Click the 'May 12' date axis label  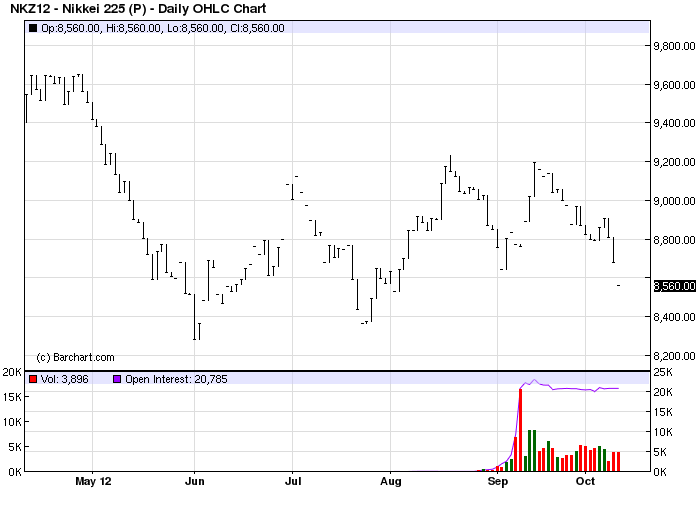point(93,481)
